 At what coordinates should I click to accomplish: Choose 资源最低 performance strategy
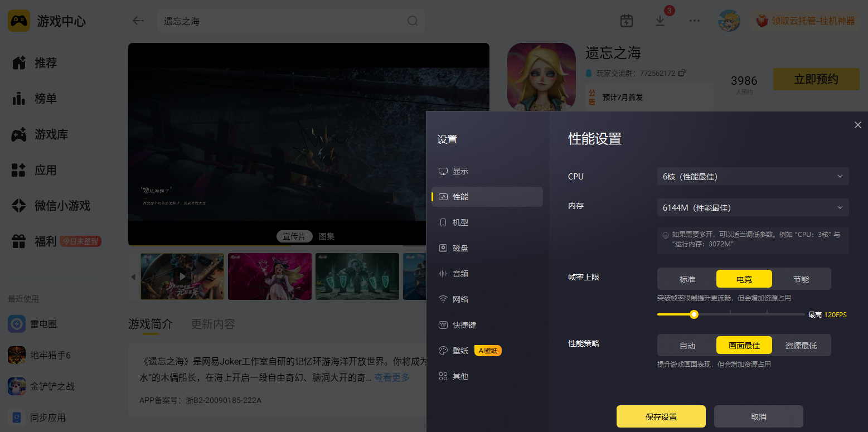click(x=801, y=345)
